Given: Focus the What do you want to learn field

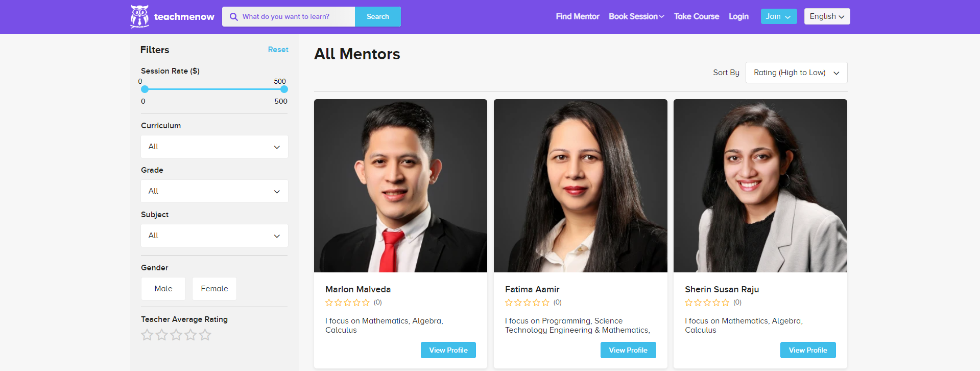Looking at the screenshot, I should (x=297, y=17).
